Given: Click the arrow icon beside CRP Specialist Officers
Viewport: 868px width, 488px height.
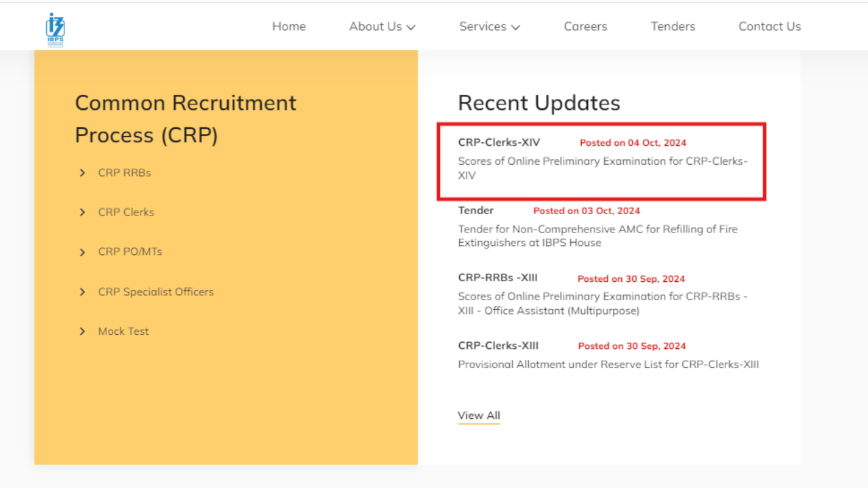Looking at the screenshot, I should (x=83, y=291).
